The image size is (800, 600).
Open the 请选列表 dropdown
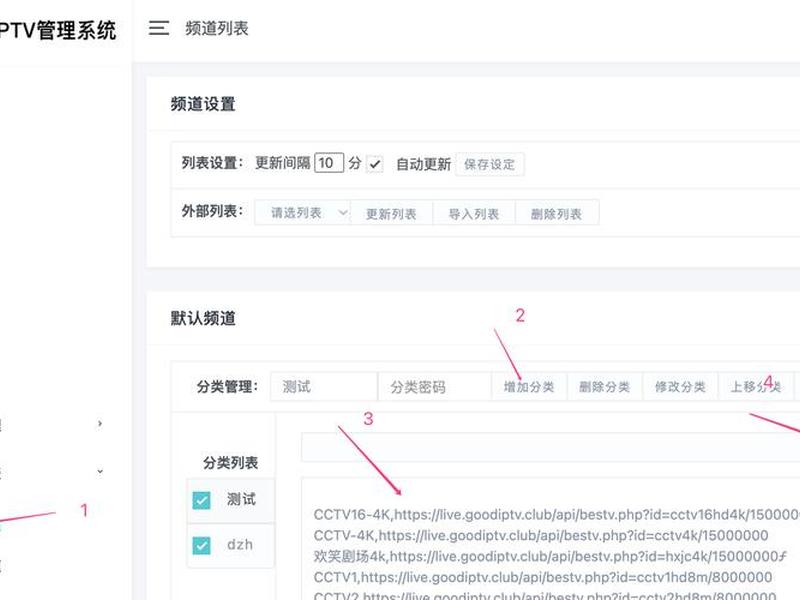(x=303, y=213)
